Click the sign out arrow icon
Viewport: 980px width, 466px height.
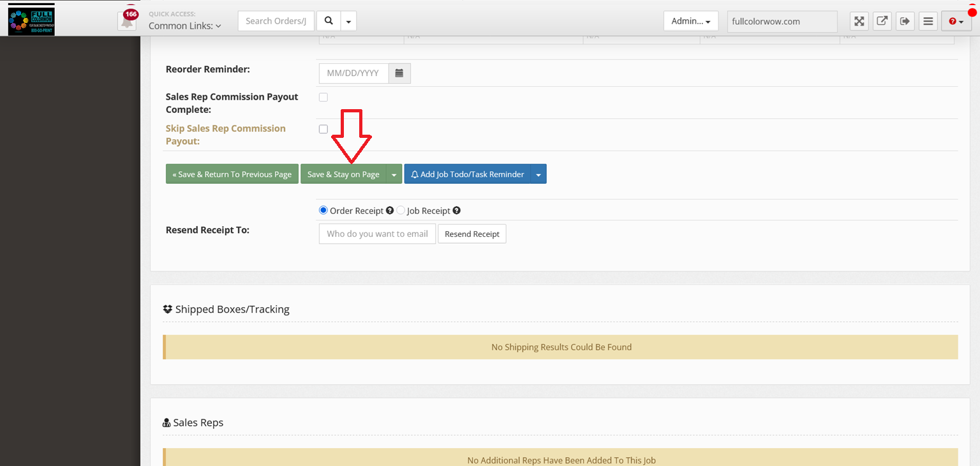[905, 21]
